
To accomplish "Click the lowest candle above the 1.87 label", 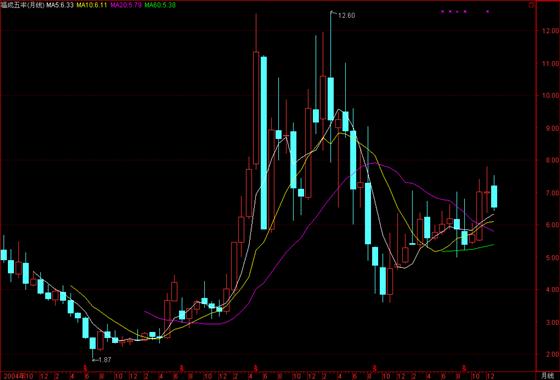I will pyautogui.click(x=92, y=343).
